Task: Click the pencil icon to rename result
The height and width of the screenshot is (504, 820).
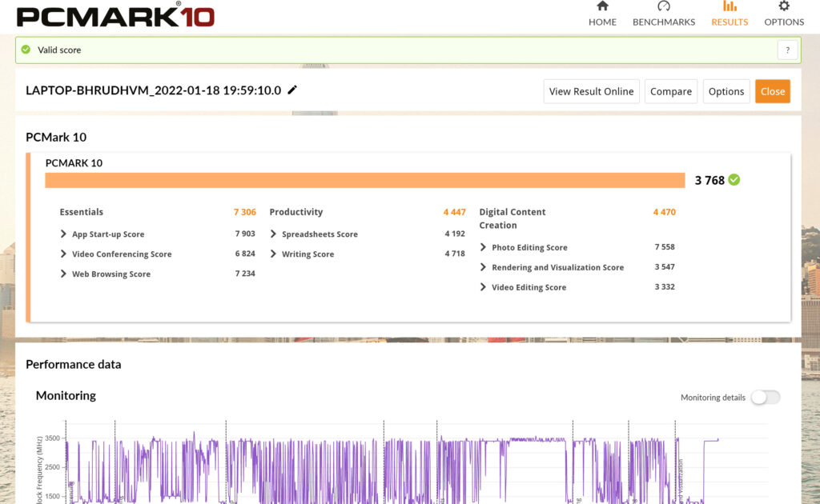Action: (x=292, y=90)
